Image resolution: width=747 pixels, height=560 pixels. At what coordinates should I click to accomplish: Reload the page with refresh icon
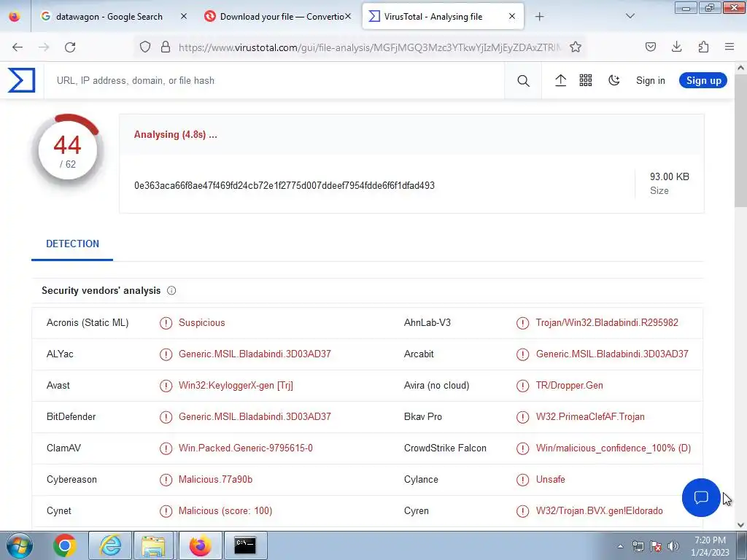point(70,47)
